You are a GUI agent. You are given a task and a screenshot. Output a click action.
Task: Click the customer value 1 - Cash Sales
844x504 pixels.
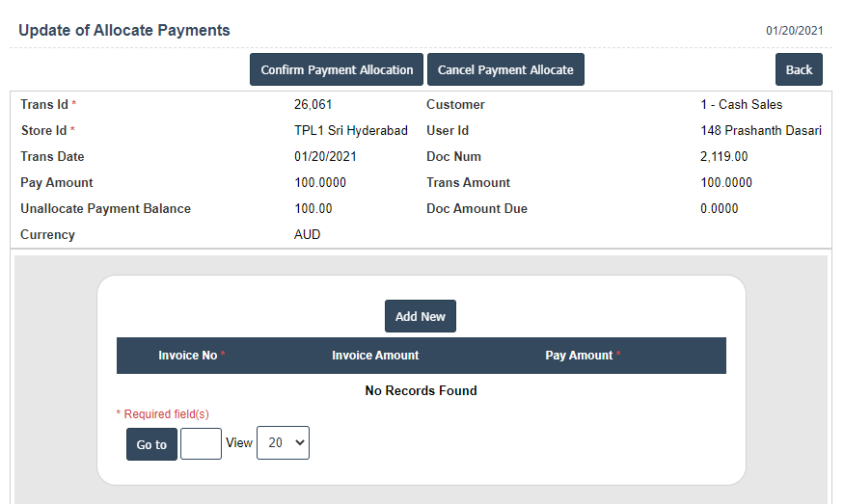pyautogui.click(x=741, y=104)
